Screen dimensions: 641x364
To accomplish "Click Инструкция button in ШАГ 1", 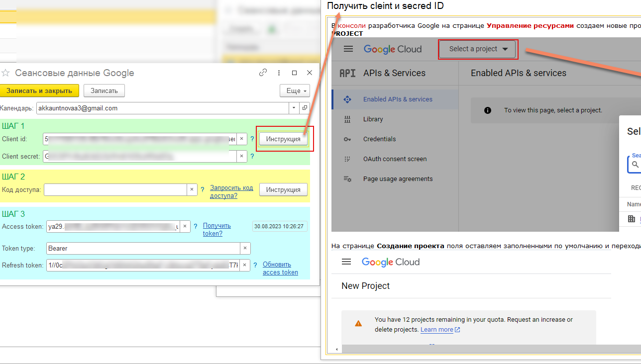I will tap(283, 139).
